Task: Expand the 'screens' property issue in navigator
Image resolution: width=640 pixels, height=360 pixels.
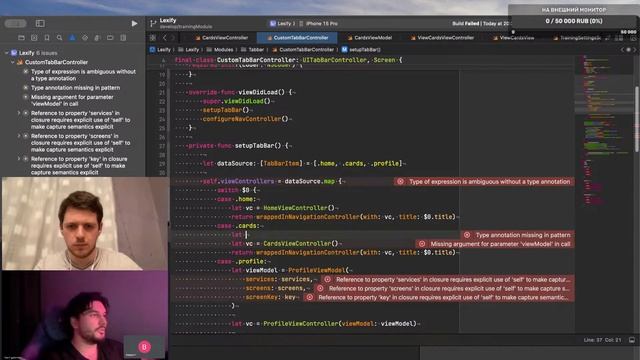Action: tap(19, 136)
